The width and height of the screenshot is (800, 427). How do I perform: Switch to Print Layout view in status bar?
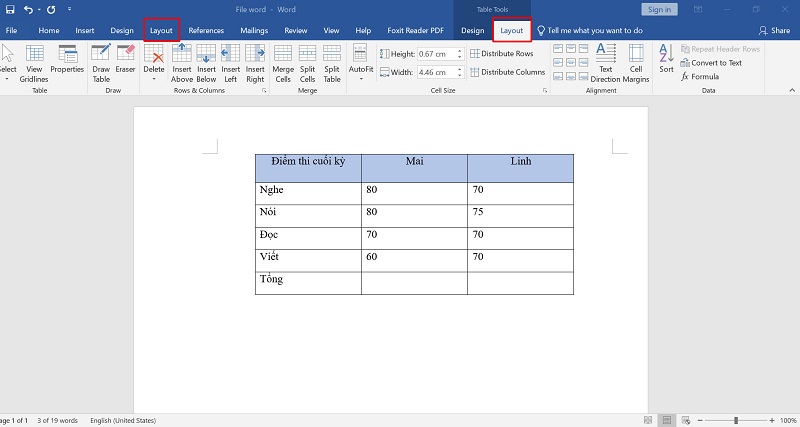[666, 420]
